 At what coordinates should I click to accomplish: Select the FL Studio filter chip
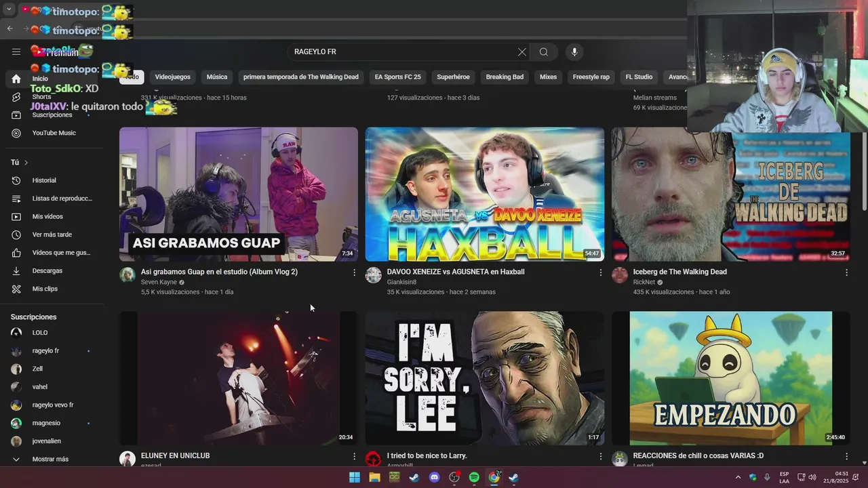coord(639,77)
